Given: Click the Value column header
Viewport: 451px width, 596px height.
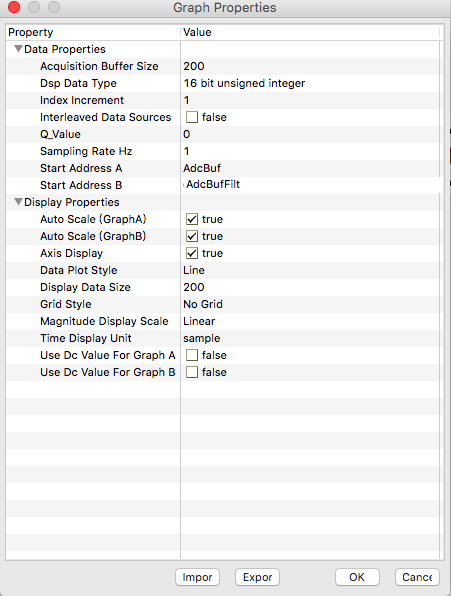Looking at the screenshot, I should (x=310, y=32).
